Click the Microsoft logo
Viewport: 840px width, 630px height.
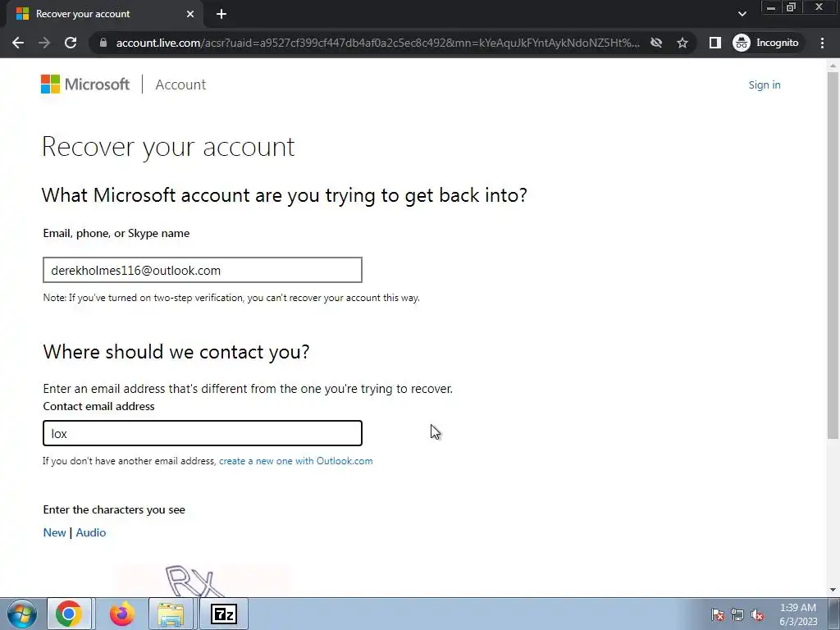point(85,84)
